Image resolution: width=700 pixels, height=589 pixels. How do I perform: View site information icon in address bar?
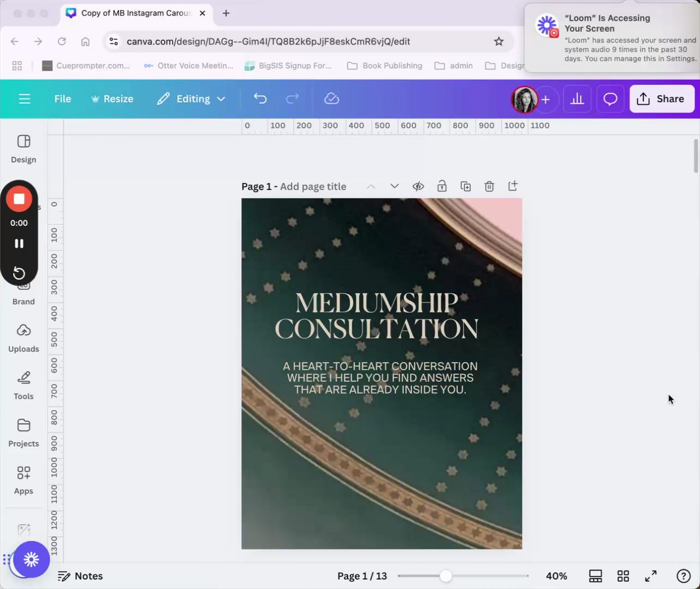pyautogui.click(x=114, y=42)
